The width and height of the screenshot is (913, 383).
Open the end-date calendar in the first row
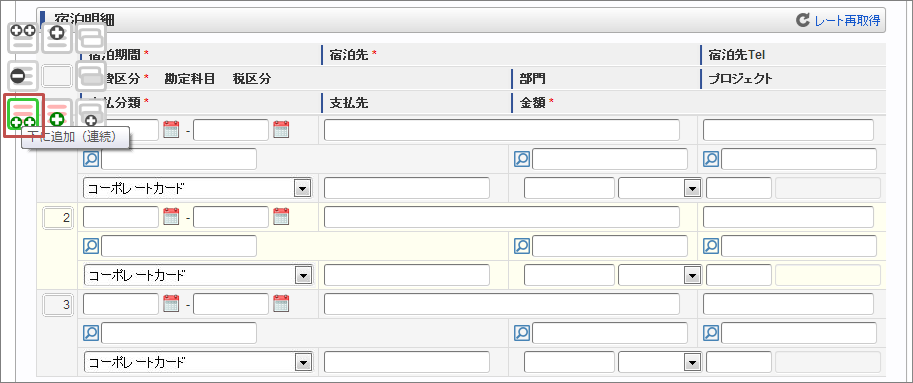tap(281, 130)
